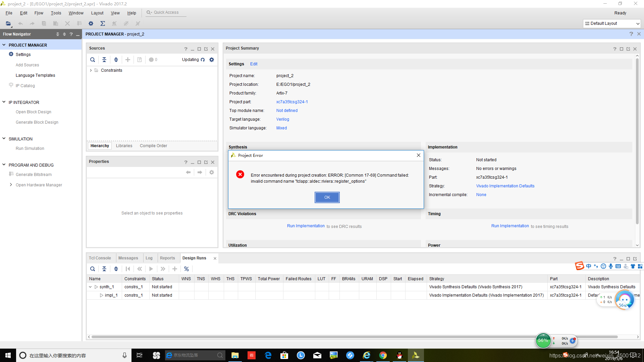644x362 pixels.
Task: Collapse the PROJECT MANAGER section
Action: coord(4,45)
